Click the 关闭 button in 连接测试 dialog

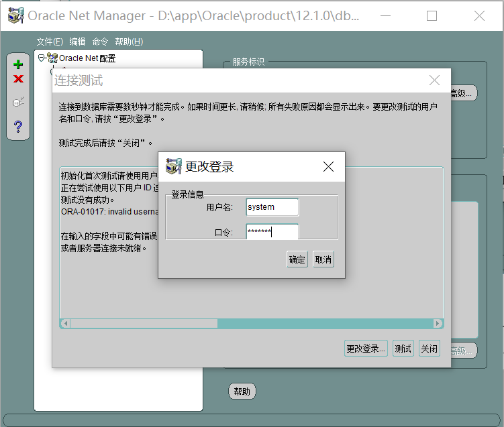tap(430, 349)
